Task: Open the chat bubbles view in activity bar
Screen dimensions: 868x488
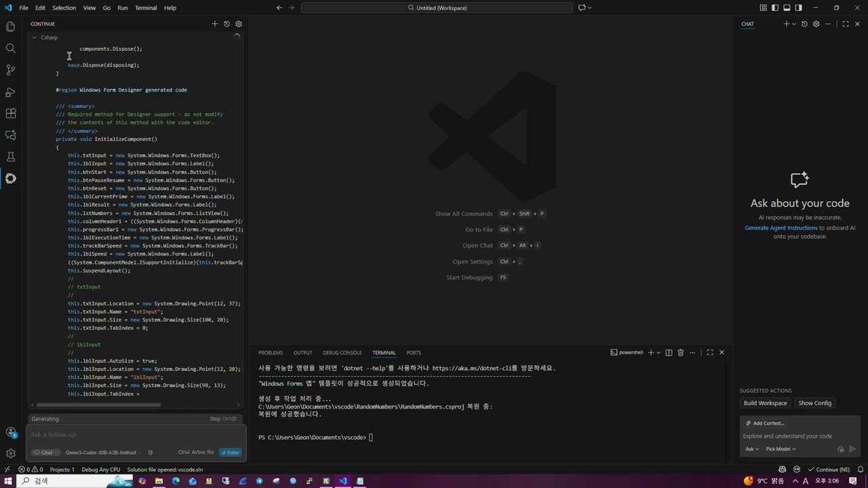Action: point(10,135)
